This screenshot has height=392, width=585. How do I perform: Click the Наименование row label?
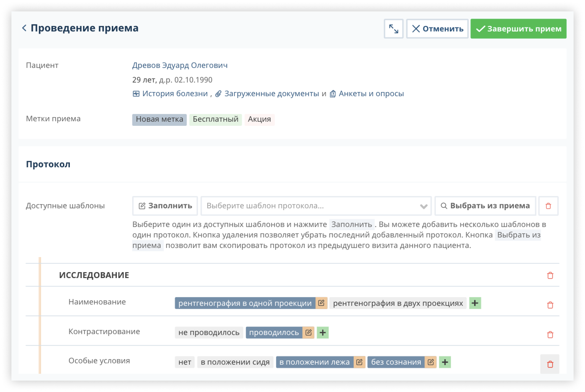click(97, 302)
